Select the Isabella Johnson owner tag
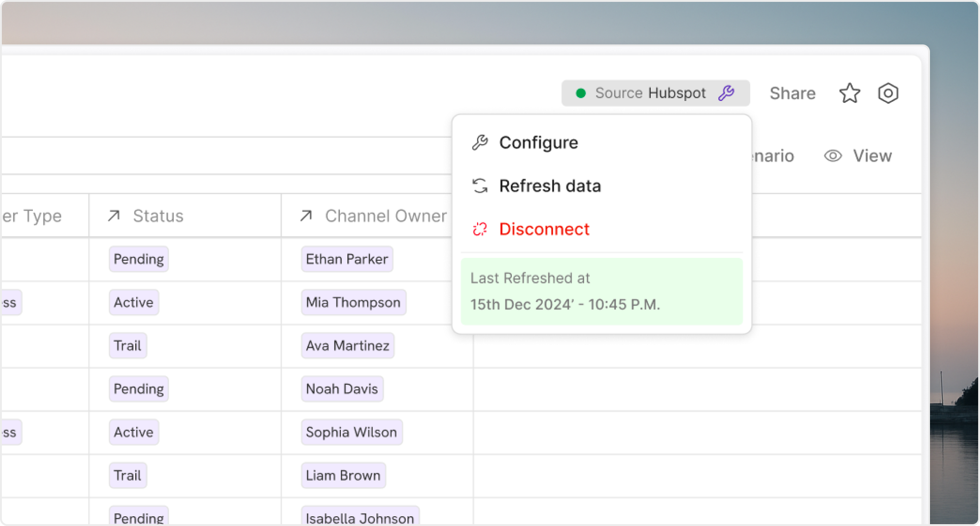The width and height of the screenshot is (980, 526). coord(360,516)
